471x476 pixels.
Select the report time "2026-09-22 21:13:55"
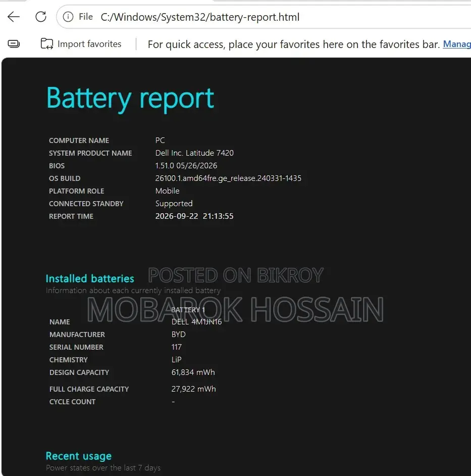194,216
